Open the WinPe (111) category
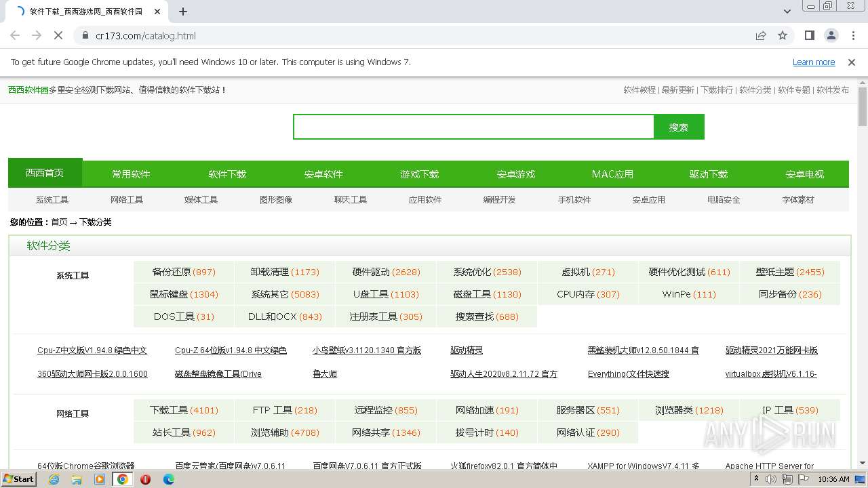Image resolution: width=868 pixels, height=488 pixels. pos(689,294)
